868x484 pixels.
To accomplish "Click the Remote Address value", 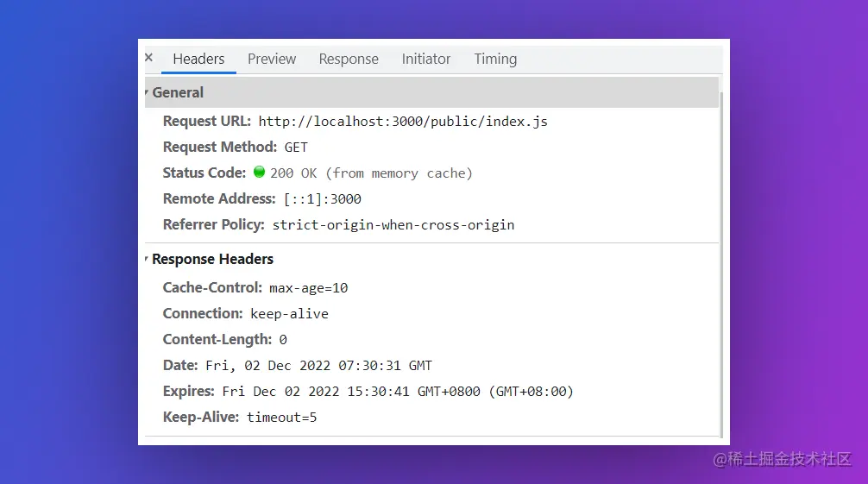I will (323, 199).
